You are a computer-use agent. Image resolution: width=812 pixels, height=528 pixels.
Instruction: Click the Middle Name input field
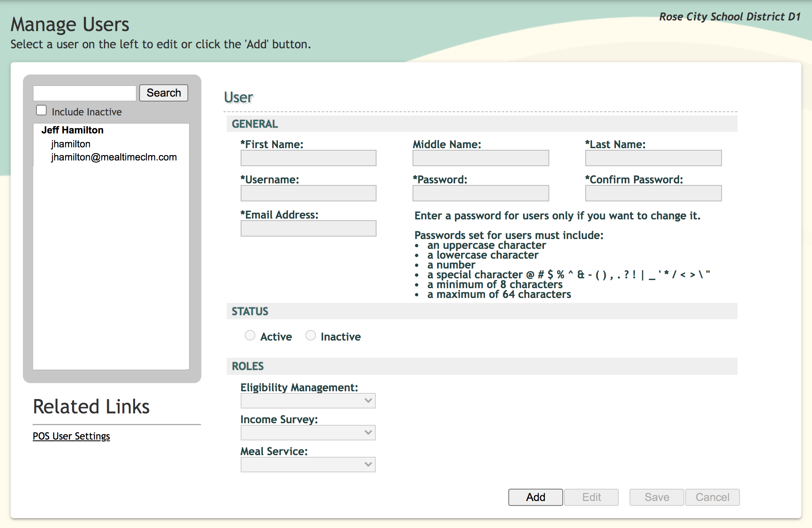tap(480, 158)
